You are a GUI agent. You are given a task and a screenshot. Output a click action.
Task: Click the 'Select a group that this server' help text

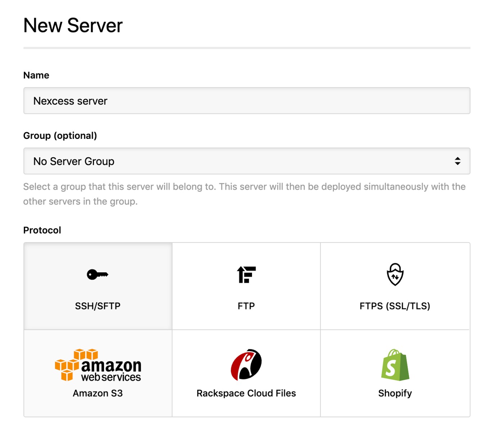[244, 194]
